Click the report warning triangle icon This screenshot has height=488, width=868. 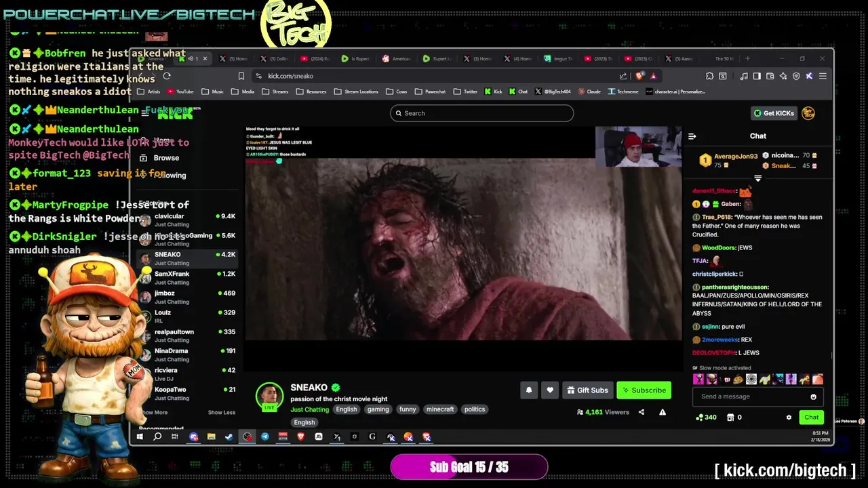point(663,412)
